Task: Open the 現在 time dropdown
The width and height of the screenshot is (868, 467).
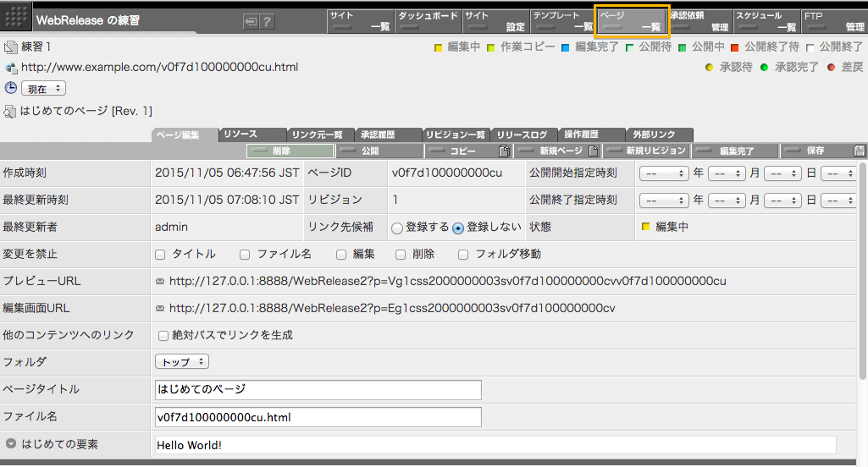Action: tap(44, 89)
